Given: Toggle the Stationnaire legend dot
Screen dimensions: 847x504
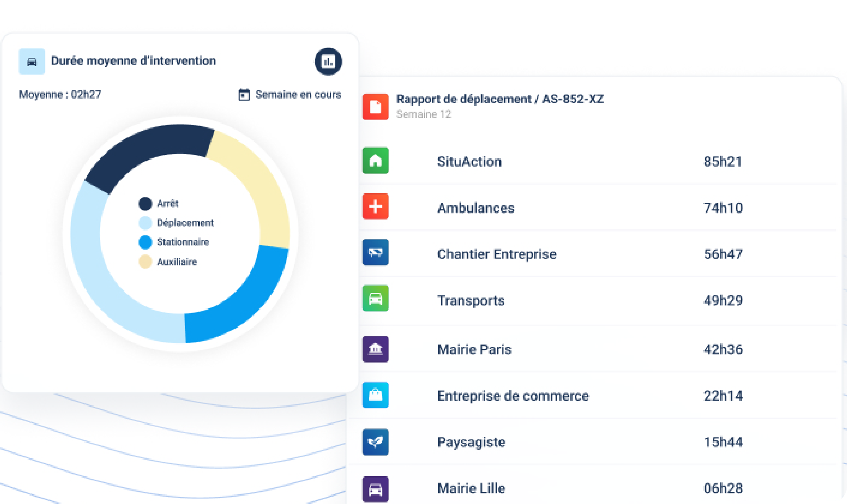Looking at the screenshot, I should click(x=145, y=242).
